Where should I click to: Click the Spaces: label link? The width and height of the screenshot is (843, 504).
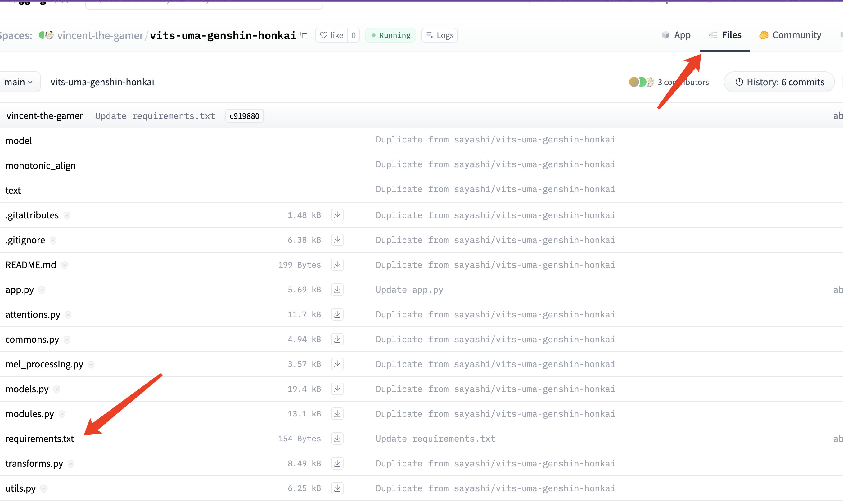(x=16, y=35)
